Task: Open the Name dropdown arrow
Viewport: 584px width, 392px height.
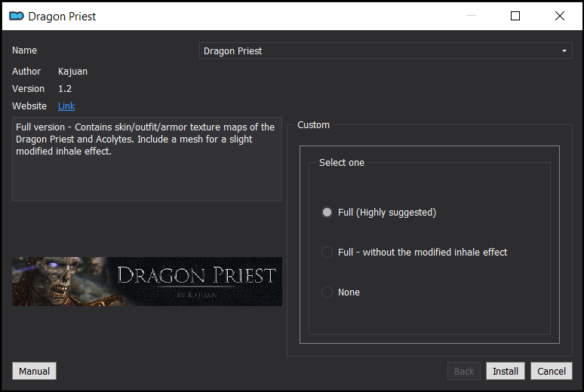Action: (564, 51)
